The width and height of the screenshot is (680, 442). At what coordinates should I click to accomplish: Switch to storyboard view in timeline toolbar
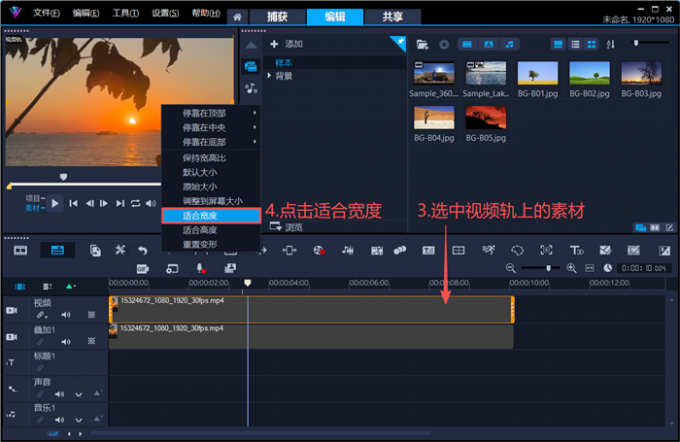coord(20,250)
